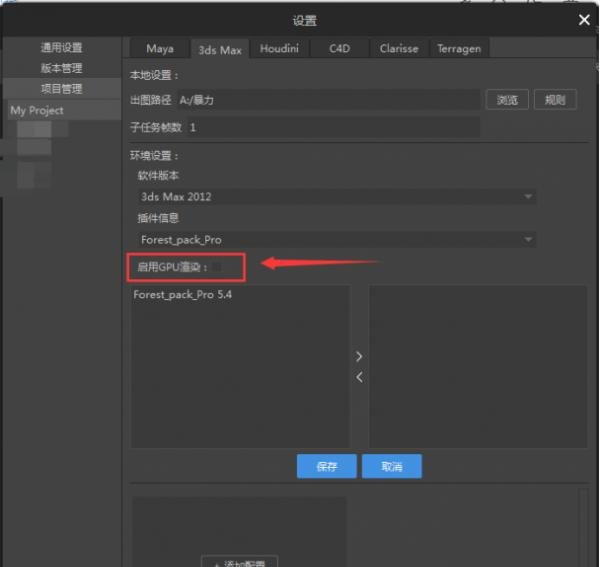
Task: Click the 添加配置 button at bottom
Action: click(x=240, y=562)
